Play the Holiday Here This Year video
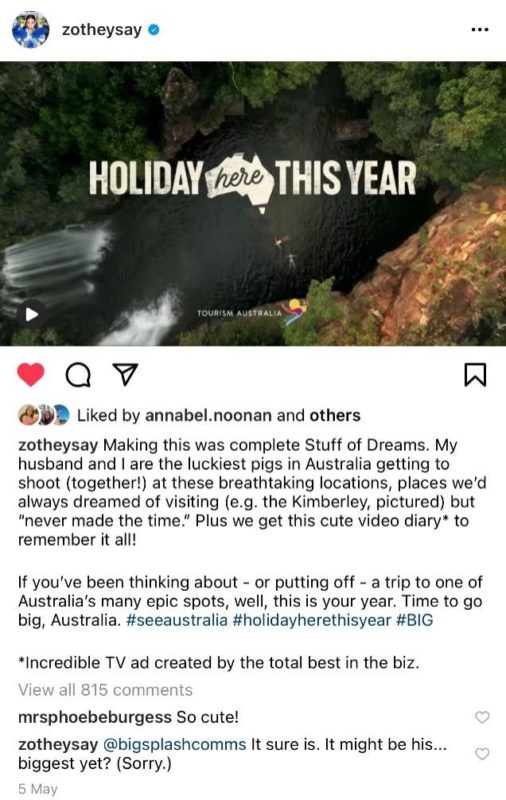 [x=32, y=314]
